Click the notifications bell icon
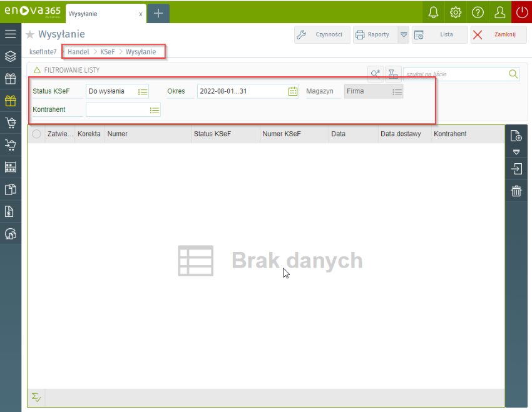The width and height of the screenshot is (532, 412). click(x=433, y=13)
